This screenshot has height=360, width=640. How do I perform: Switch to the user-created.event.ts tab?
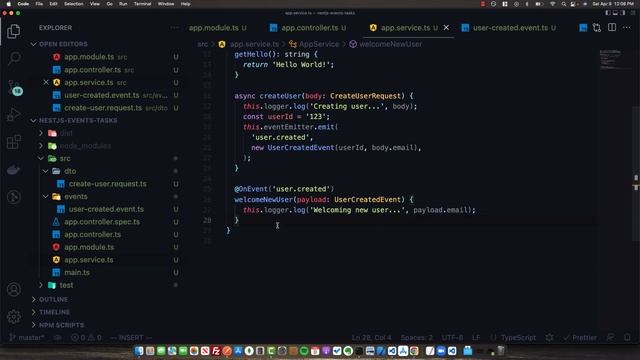tap(510, 28)
